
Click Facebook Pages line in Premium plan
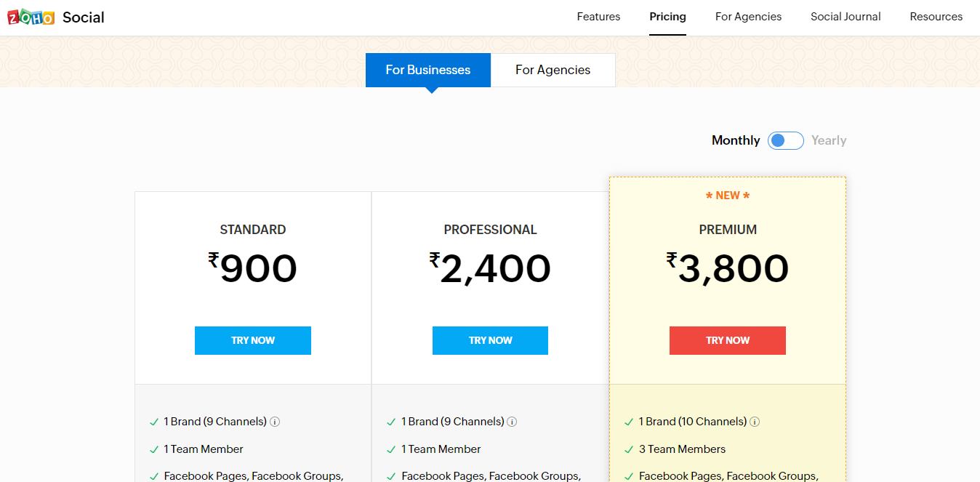click(729, 476)
